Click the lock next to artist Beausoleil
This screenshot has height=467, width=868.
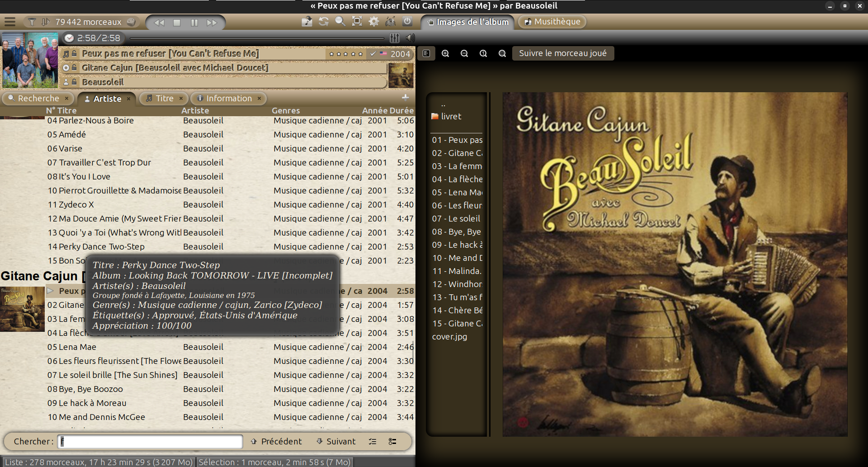(x=74, y=82)
